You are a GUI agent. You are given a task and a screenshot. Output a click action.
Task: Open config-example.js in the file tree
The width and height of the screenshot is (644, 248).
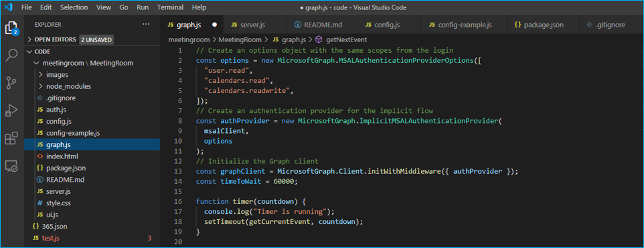92,133
